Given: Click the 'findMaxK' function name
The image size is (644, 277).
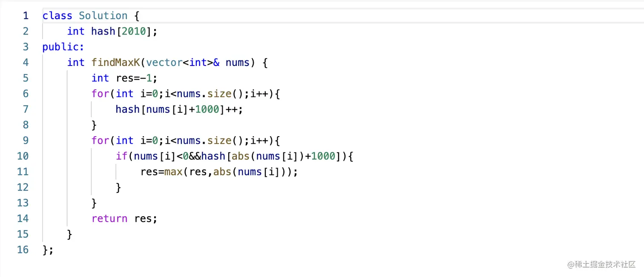Looking at the screenshot, I should click(116, 63).
